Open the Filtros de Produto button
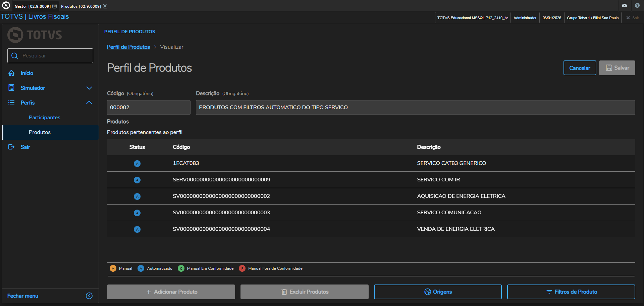Image resolution: width=644 pixels, height=306 pixels. pyautogui.click(x=571, y=292)
